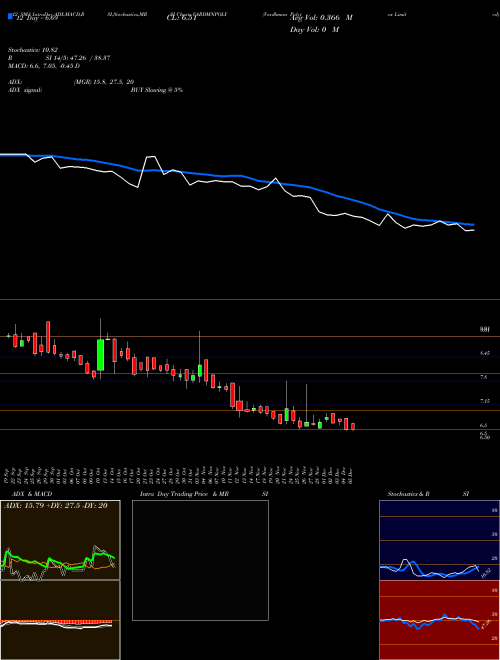Click the '7.8' price axis label
500x660 pixels.
pos(484,378)
